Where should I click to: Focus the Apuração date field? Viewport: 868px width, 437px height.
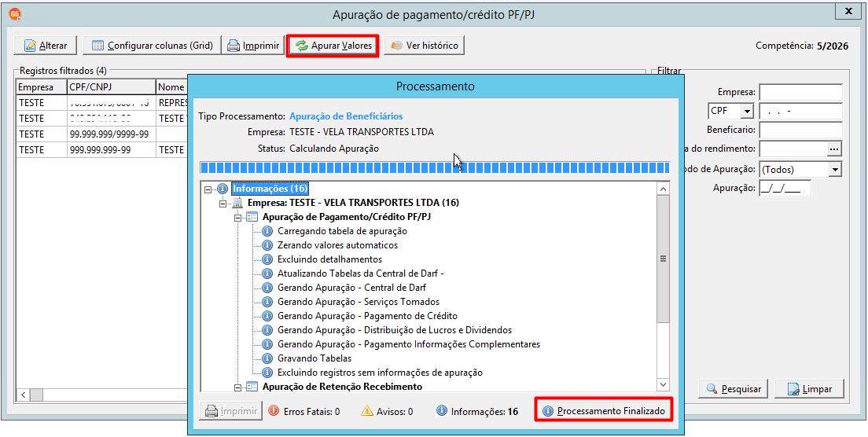785,188
